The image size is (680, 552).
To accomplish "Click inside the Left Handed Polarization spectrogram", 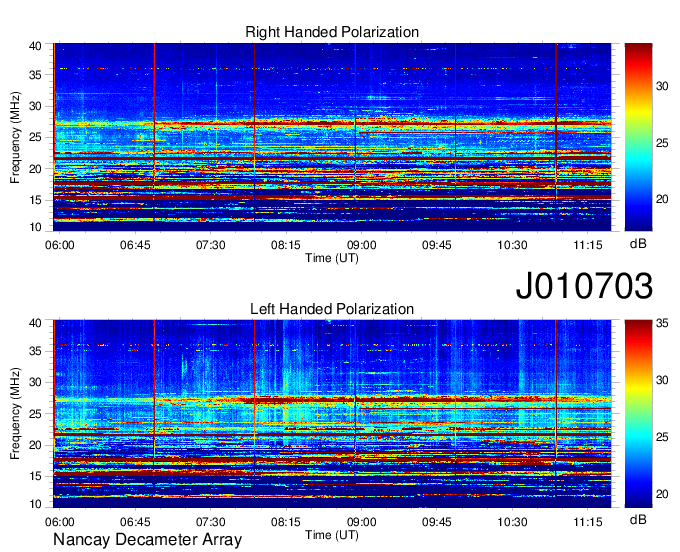I will 332,414.
